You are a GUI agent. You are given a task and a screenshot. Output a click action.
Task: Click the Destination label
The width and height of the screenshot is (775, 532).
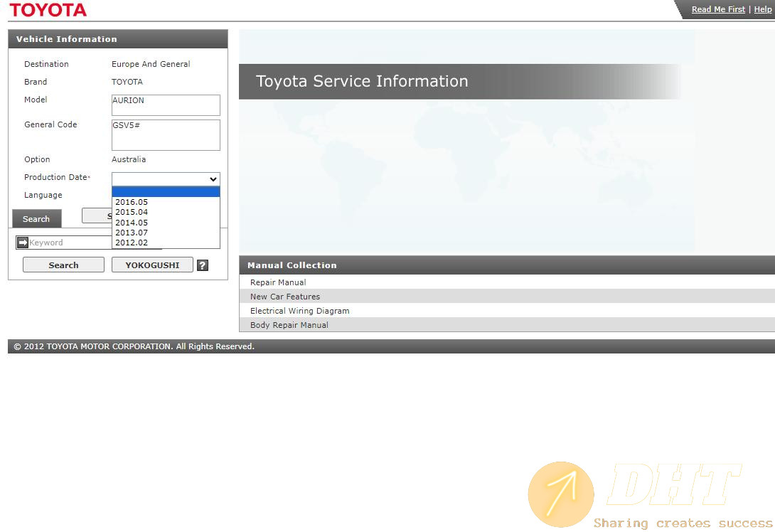coord(46,64)
